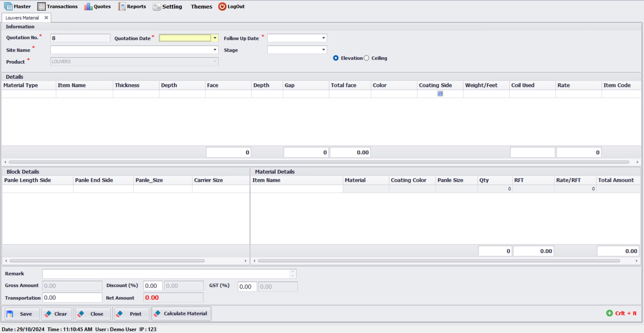Screen dimensions: 644x333
Task: Click the eraser icon on Print
Action: [119, 314]
